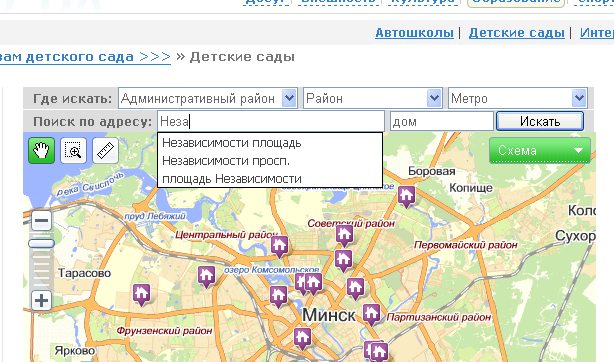Click the street address field containing Неза
Screen dimensions: 614x362
[x=271, y=121]
